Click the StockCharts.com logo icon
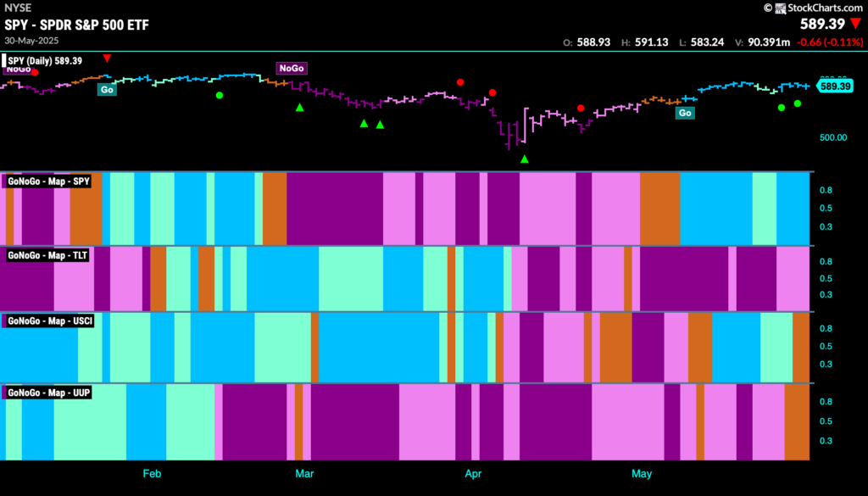The image size is (868, 496). 780,8
